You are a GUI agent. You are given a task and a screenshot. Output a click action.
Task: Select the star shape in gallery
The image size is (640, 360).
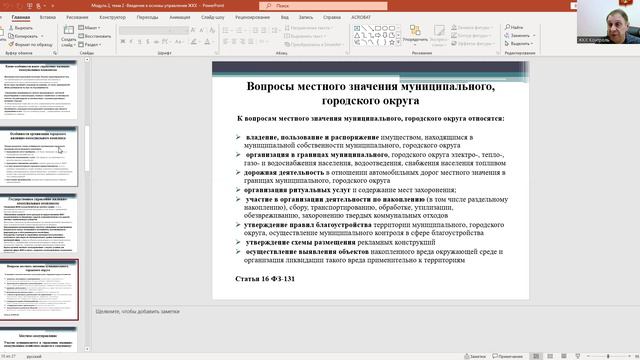(x=392, y=42)
